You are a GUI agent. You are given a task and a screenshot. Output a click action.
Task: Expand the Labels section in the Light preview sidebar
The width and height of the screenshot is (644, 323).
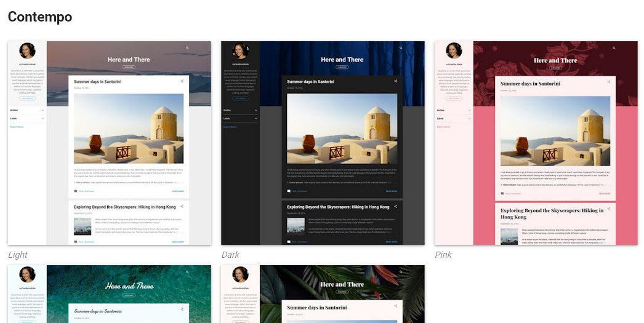pos(27,119)
